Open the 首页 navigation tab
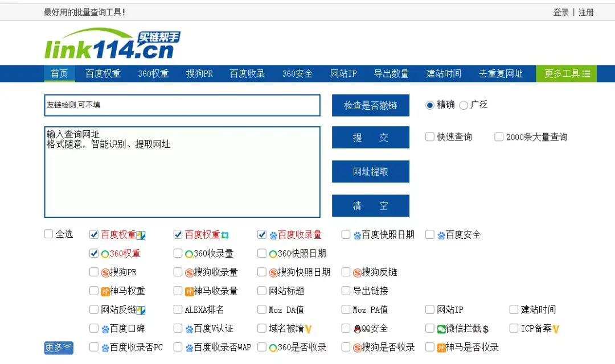Screen dimensions: 615x364 [59, 74]
